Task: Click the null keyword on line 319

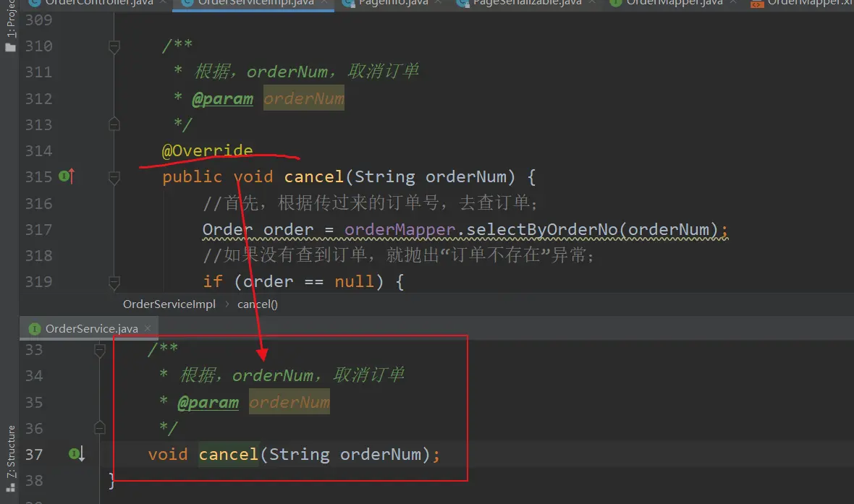Action: click(355, 281)
